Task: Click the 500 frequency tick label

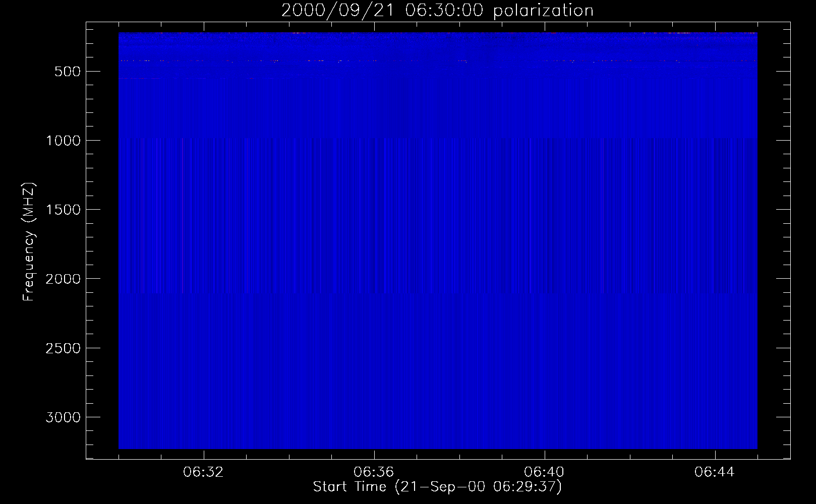Action: coord(68,72)
